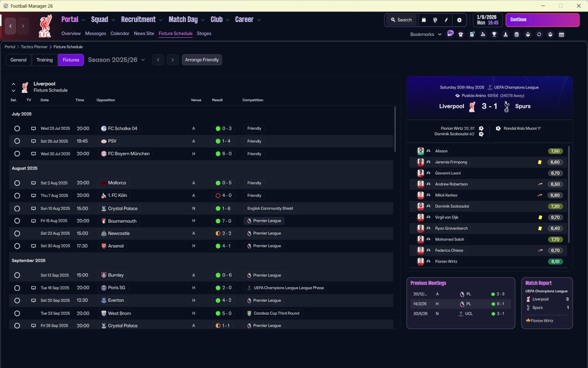Open the Season 2025/26 dropdown
The height and width of the screenshot is (368, 588).
coord(117,60)
